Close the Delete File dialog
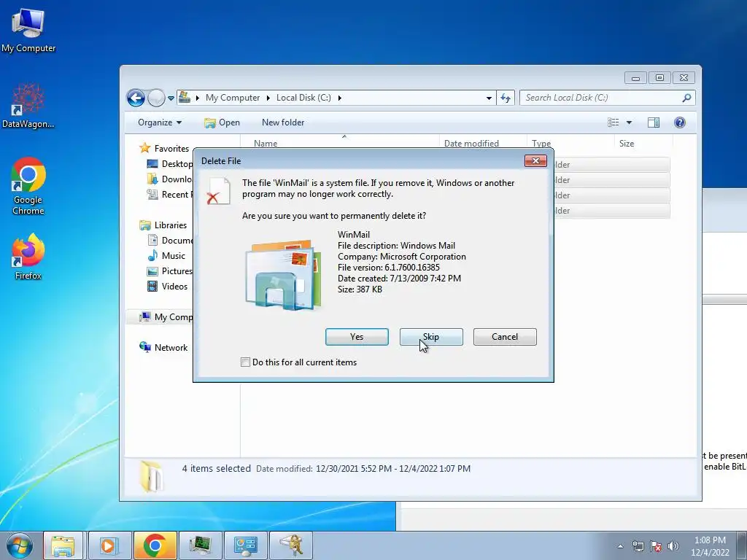Screen dimensions: 747x560 point(535,161)
